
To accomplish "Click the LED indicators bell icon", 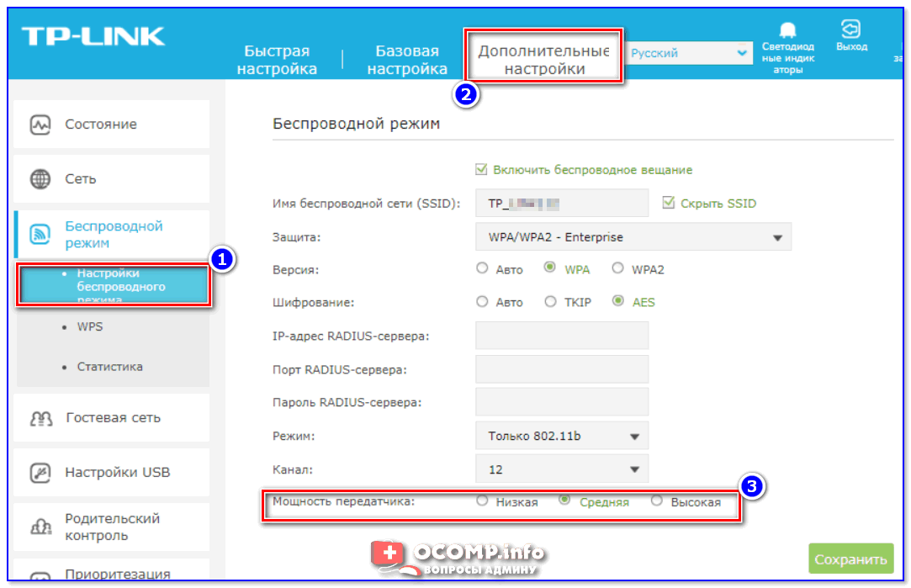I will click(x=787, y=31).
